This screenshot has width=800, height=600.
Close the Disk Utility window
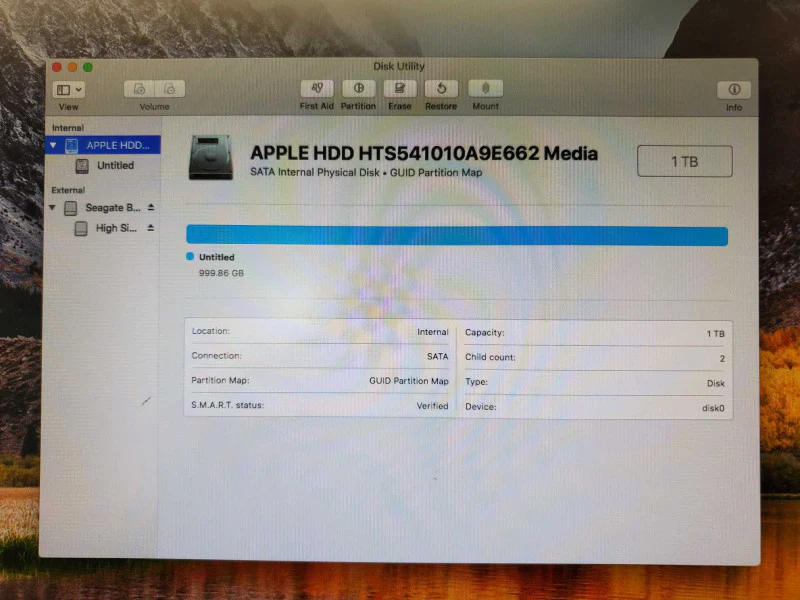click(57, 67)
